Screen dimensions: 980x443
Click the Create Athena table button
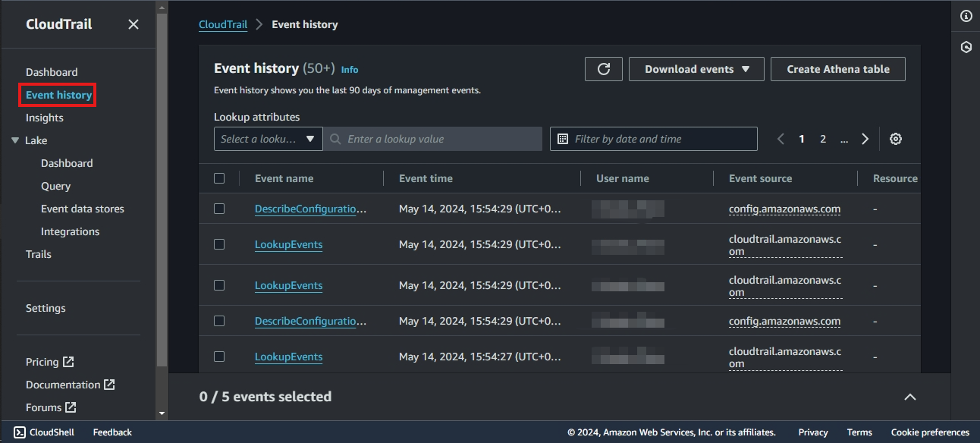[838, 69]
